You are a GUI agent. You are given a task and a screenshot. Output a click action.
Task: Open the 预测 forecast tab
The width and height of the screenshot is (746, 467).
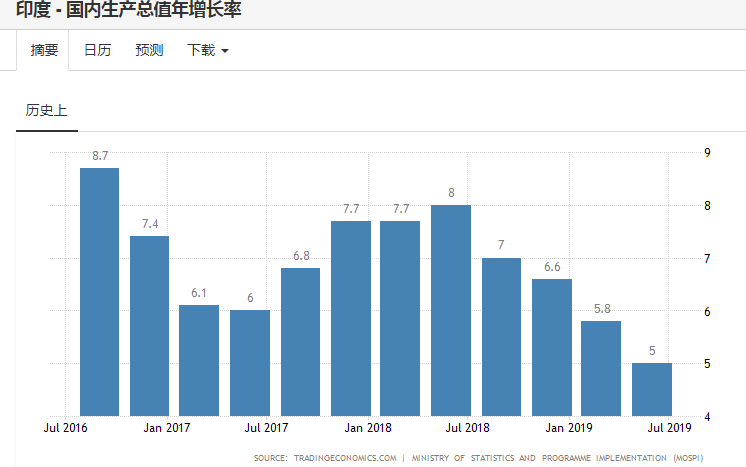click(x=149, y=50)
